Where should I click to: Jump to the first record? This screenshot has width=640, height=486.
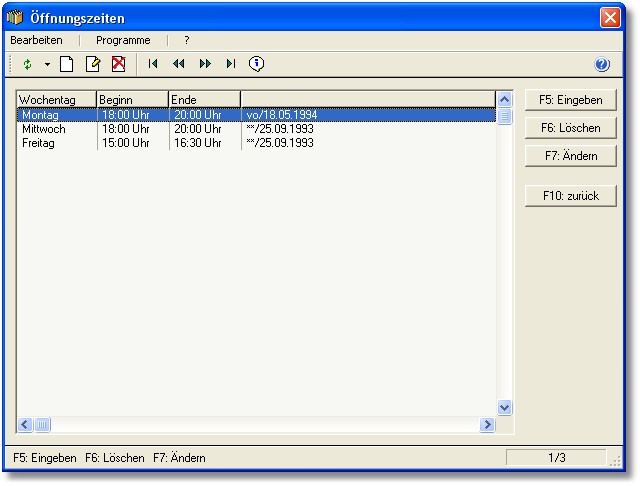tap(153, 64)
